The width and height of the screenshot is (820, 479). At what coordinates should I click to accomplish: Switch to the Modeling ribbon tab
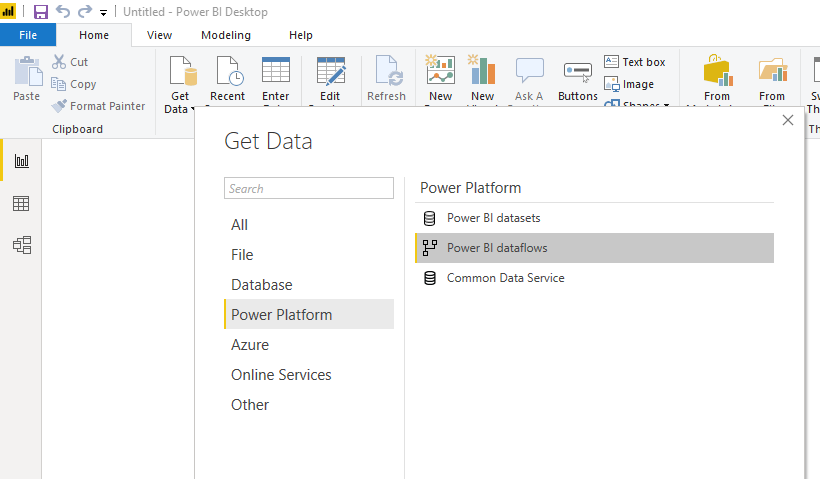(226, 35)
